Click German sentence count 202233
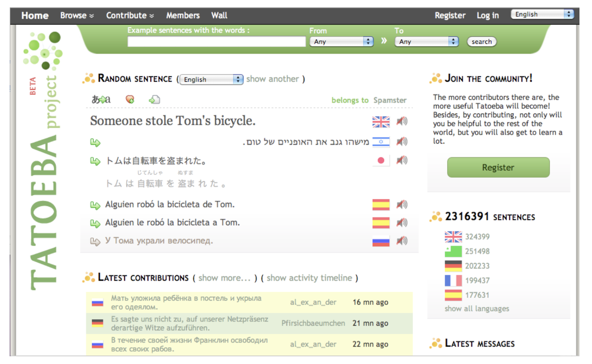Image resolution: width=592 pixels, height=364 pixels. click(477, 266)
